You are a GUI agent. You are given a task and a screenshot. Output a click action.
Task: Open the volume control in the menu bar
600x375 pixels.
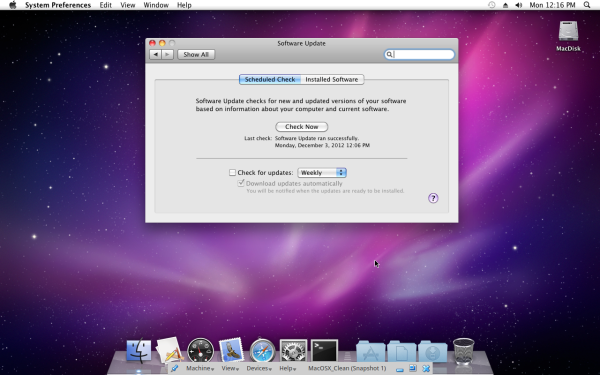tap(518, 5)
